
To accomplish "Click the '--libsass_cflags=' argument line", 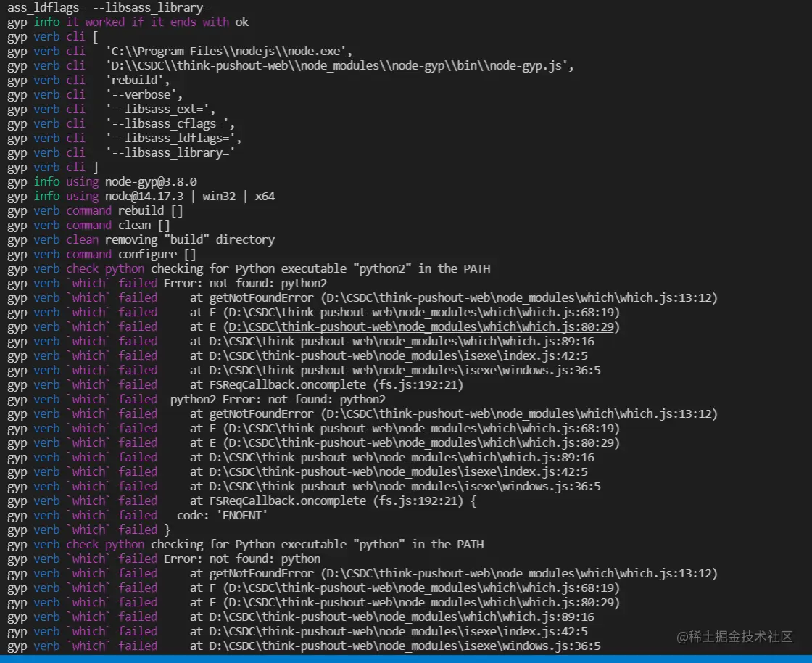I will point(121,124).
